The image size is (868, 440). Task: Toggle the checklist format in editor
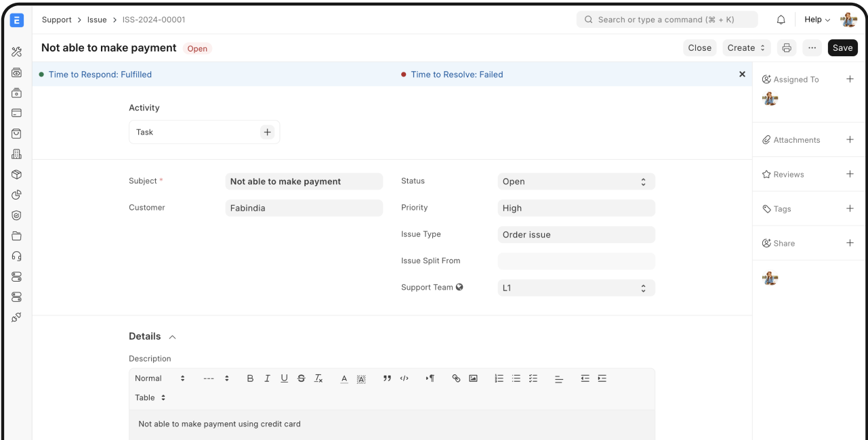pos(533,378)
